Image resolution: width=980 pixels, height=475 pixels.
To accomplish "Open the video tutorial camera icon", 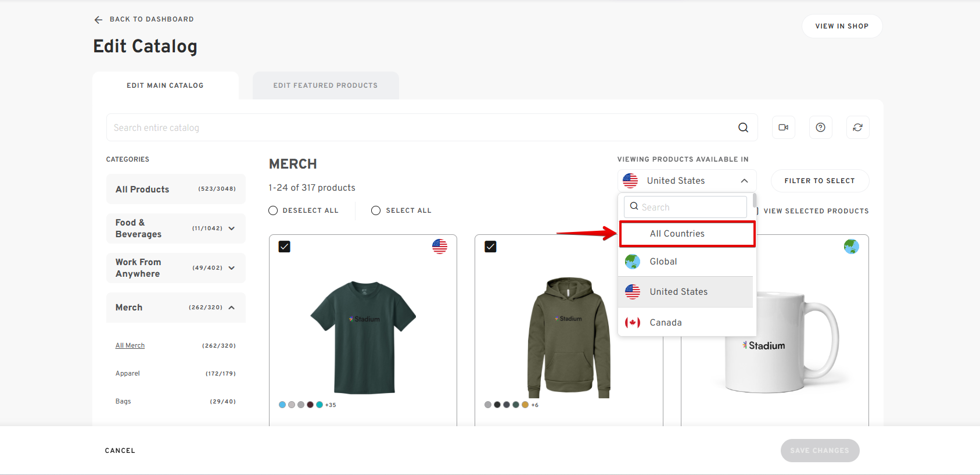I will click(x=783, y=127).
